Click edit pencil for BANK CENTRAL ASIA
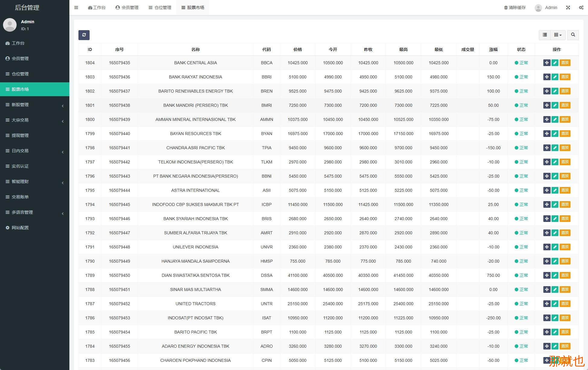This screenshot has height=370, width=588. (x=555, y=63)
